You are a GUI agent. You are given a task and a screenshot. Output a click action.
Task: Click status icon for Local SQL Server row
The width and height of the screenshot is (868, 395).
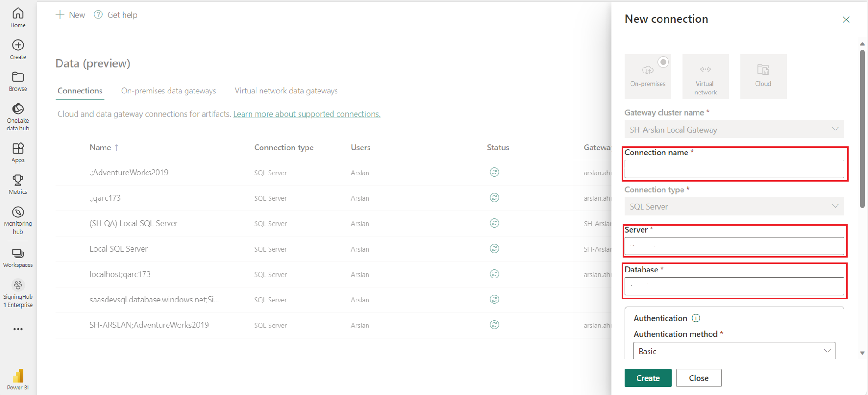click(494, 248)
